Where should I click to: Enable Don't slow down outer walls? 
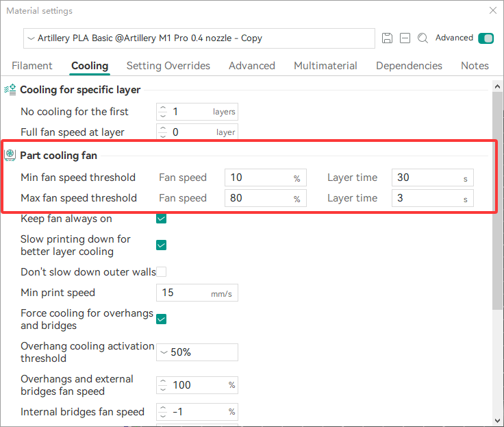pyautogui.click(x=162, y=272)
